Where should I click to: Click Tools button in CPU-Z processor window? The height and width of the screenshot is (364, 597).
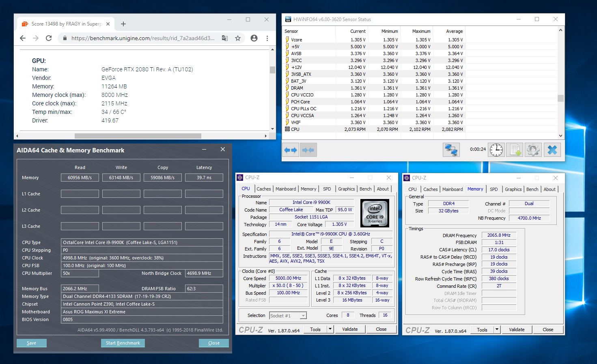[315, 329]
